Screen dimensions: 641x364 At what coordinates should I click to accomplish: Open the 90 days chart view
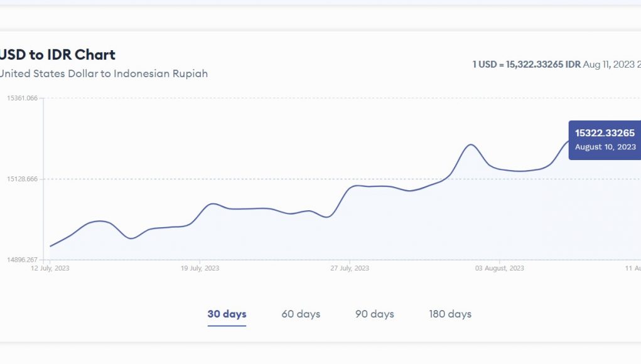point(375,314)
